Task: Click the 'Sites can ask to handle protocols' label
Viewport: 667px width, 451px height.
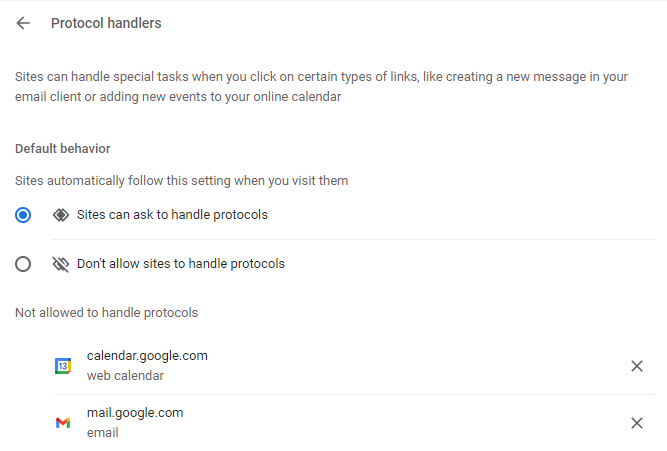Action: (172, 214)
